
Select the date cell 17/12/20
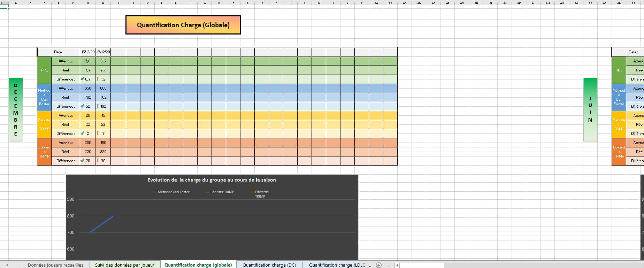point(103,52)
